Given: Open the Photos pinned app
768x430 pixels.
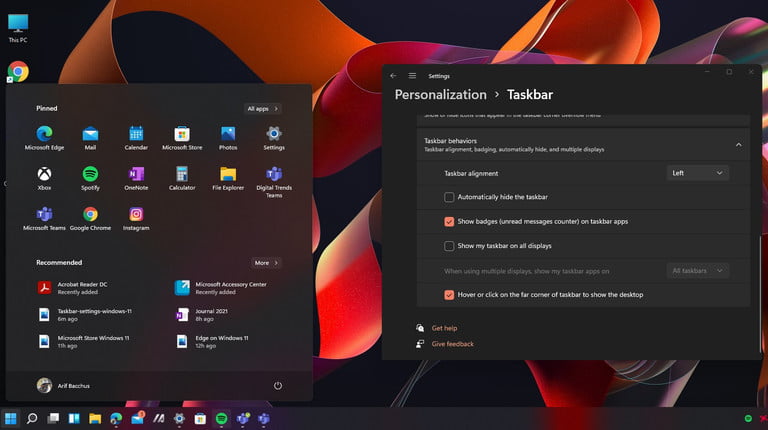Looking at the screenshot, I should coord(228,138).
